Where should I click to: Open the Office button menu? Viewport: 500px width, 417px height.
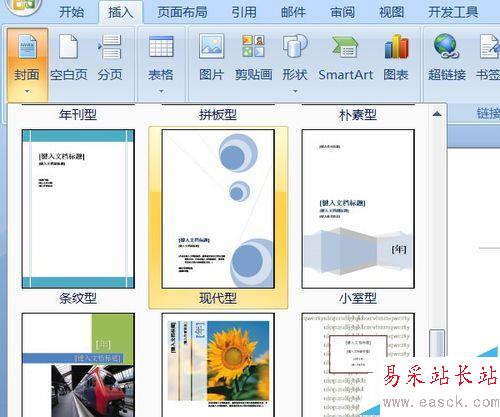click(x=23, y=7)
